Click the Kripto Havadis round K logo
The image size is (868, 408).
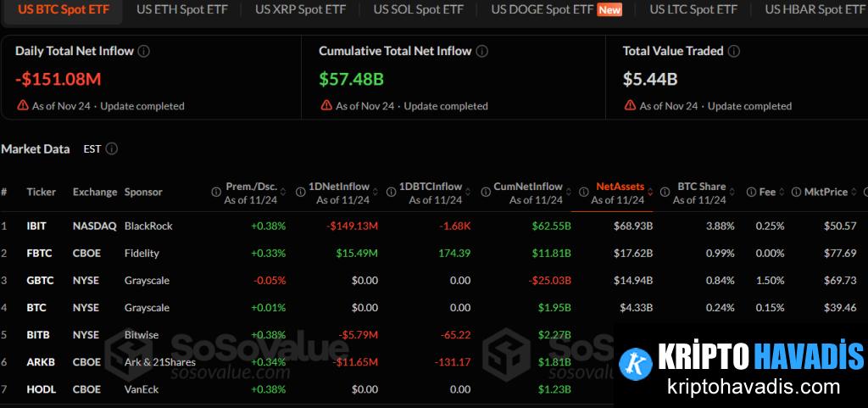[x=636, y=364]
